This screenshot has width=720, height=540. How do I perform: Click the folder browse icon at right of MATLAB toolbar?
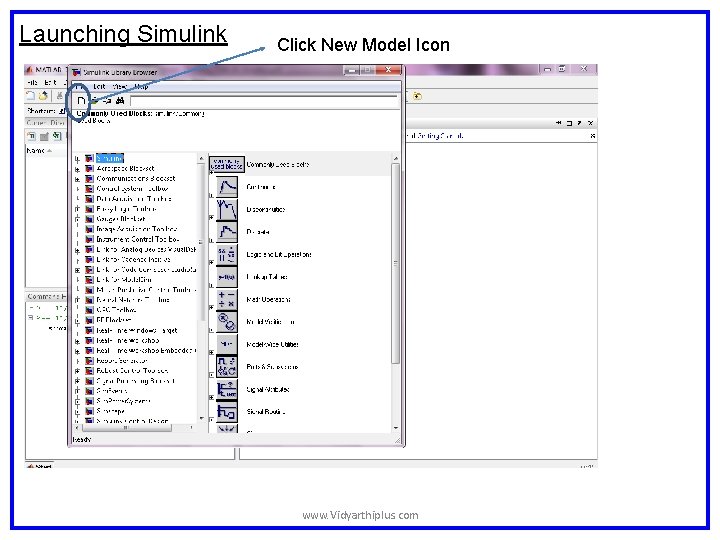417,96
